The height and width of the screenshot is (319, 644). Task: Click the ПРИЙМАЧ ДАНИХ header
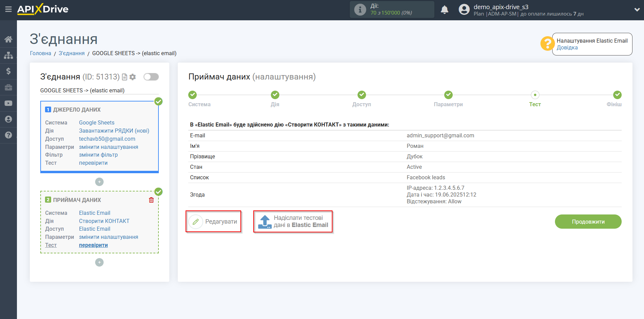tap(77, 200)
